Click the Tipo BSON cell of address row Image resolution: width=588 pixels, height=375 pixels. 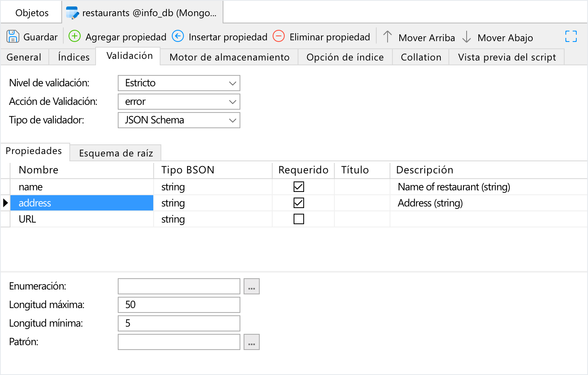pos(213,203)
